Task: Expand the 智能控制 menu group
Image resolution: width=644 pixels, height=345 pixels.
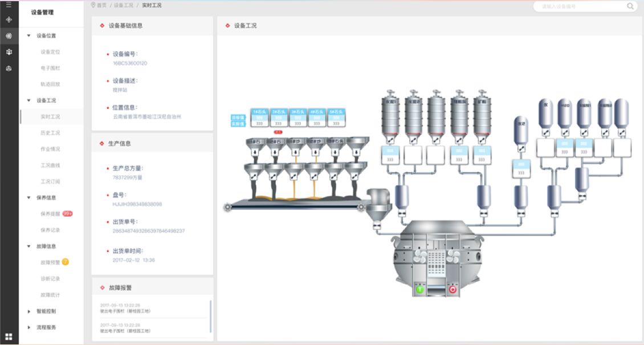Action: click(29, 311)
